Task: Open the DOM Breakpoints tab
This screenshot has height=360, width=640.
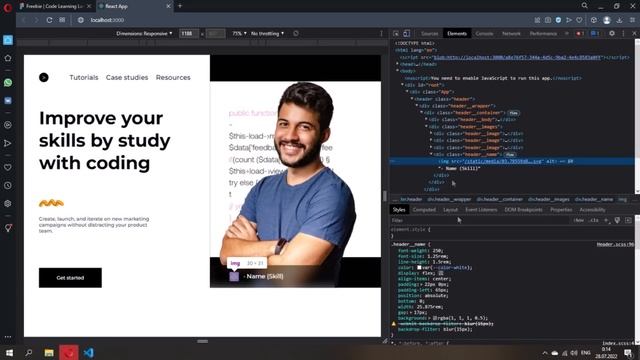Action: pos(523,210)
